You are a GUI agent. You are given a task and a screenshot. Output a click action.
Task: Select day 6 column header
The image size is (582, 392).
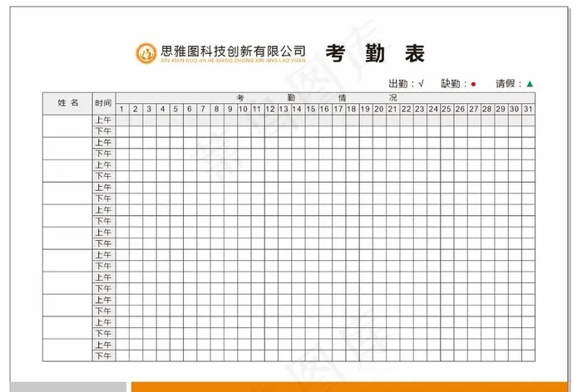pyautogui.click(x=190, y=109)
